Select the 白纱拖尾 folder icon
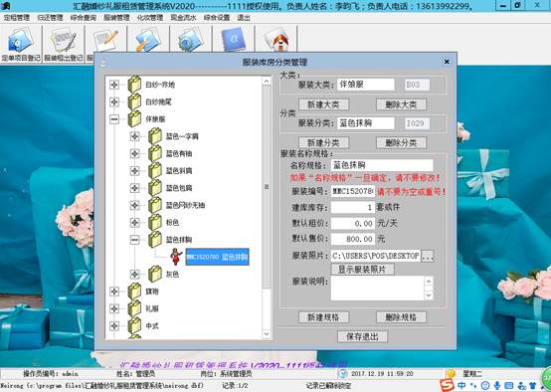Image resolution: width=551 pixels, height=392 pixels. coord(134,101)
